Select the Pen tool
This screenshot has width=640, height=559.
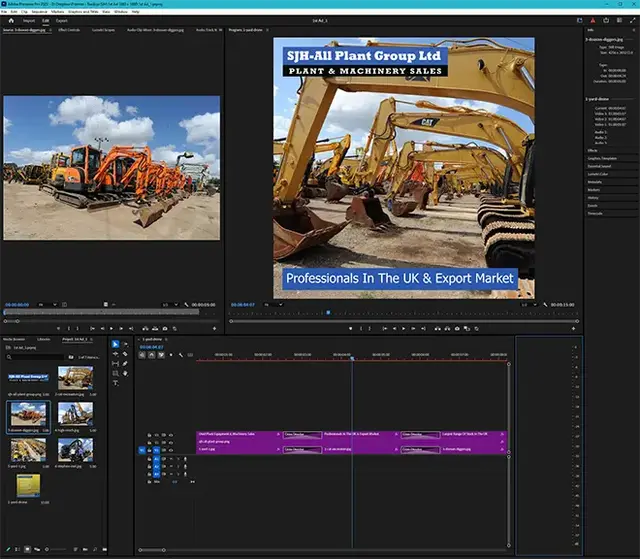pyautogui.click(x=125, y=364)
